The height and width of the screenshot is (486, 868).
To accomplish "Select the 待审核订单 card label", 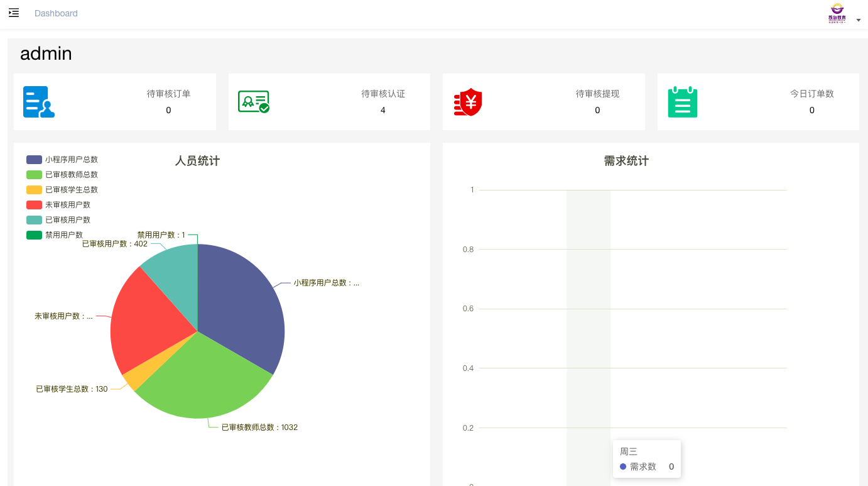I will 168,94.
